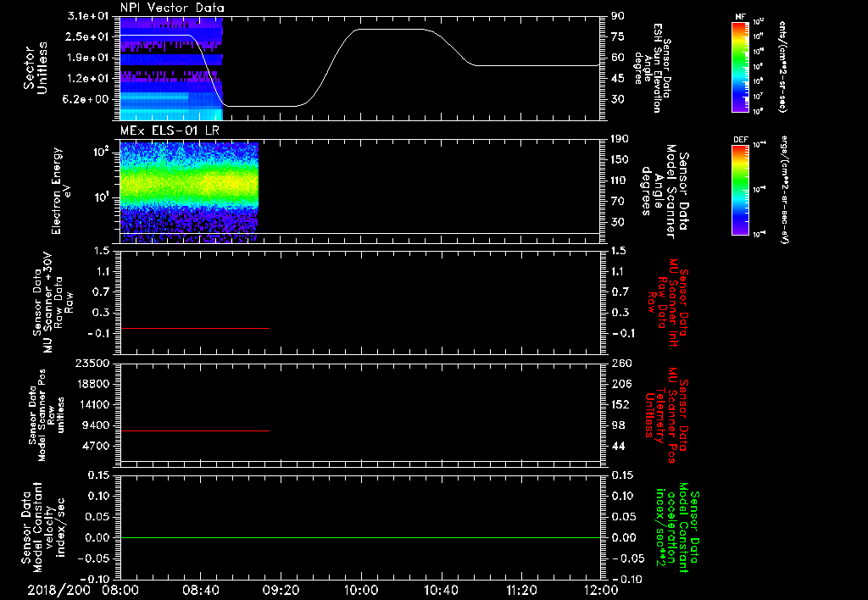Image resolution: width=868 pixels, height=600 pixels.
Task: Click the DEF color bar
Action: coord(740,190)
